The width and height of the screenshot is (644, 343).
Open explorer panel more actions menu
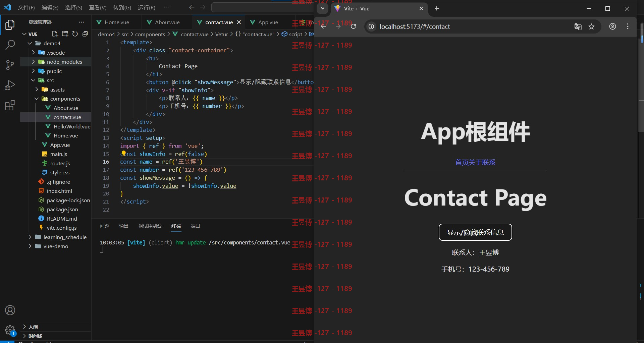(x=82, y=22)
